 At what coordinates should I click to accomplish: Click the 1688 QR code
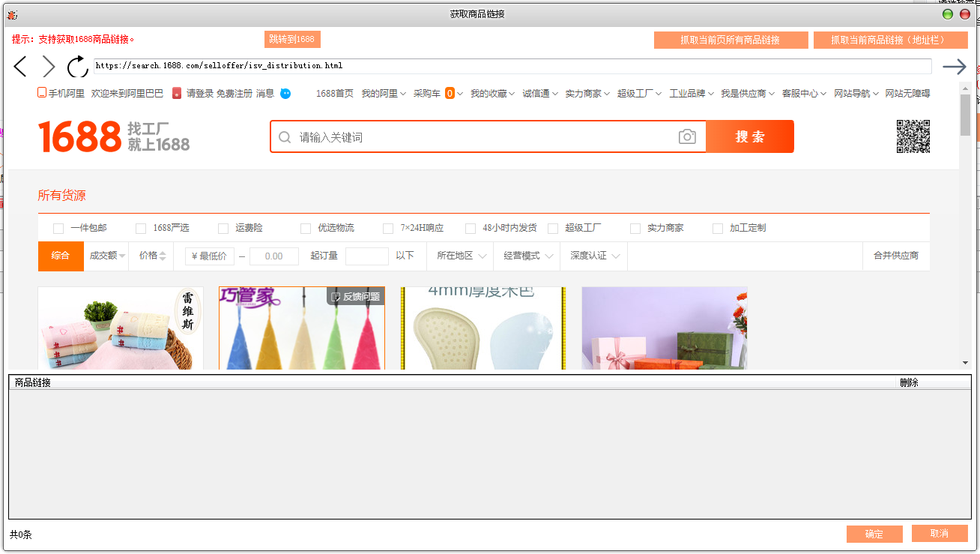[913, 136]
